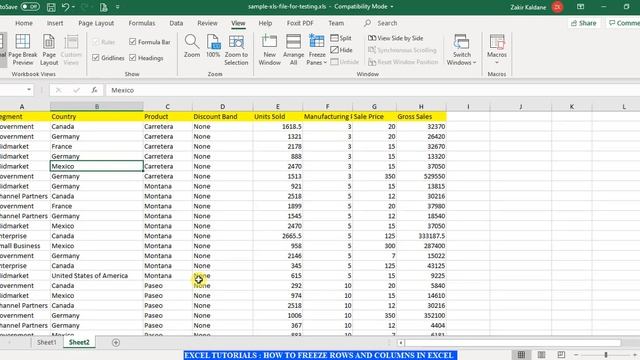Click the status bar zoom slider
The width and height of the screenshot is (640, 360).
point(606,355)
